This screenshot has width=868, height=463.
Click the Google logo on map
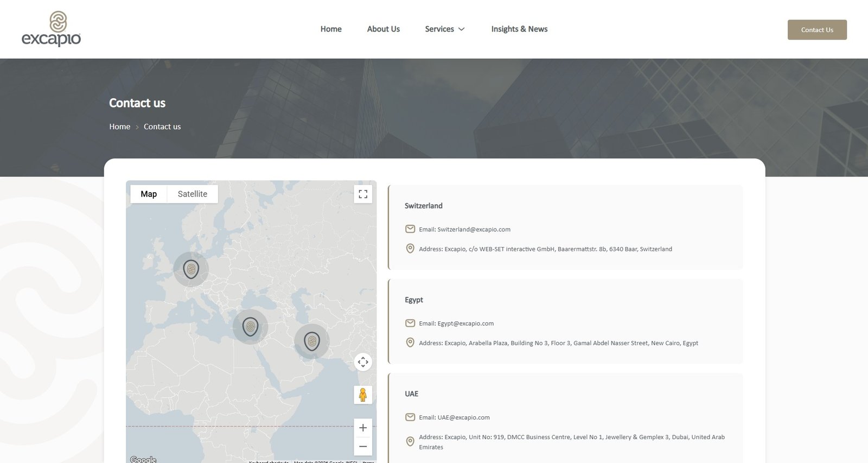tap(143, 459)
